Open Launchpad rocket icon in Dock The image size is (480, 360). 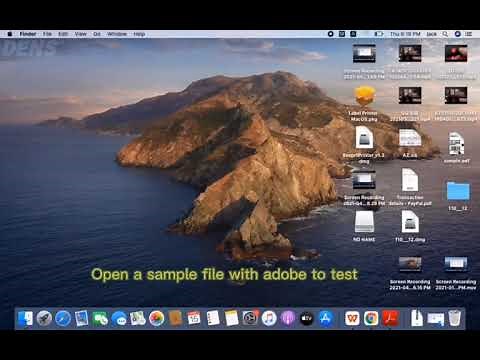(x=44, y=318)
